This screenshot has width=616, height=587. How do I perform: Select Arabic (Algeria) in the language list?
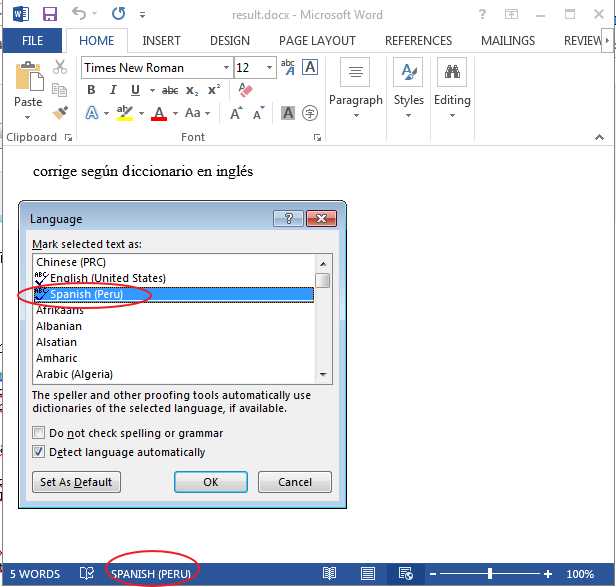[174, 374]
